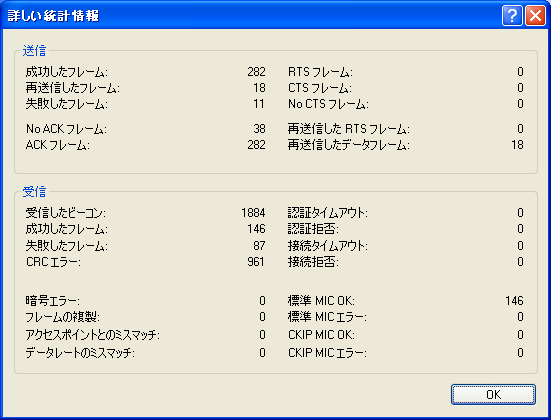Click the 認証タイムアウト label
The height and width of the screenshot is (420, 551).
pyautogui.click(x=328, y=213)
